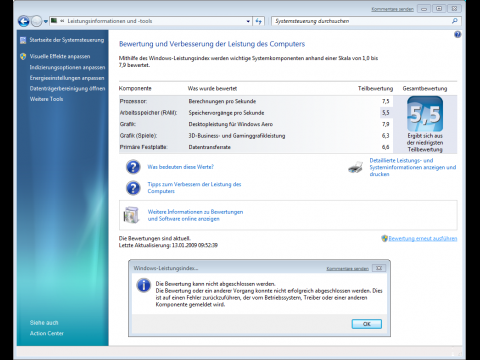This screenshot has height=360, width=480.
Task: Open Energieeinstellungen anpassen
Action: [67, 78]
